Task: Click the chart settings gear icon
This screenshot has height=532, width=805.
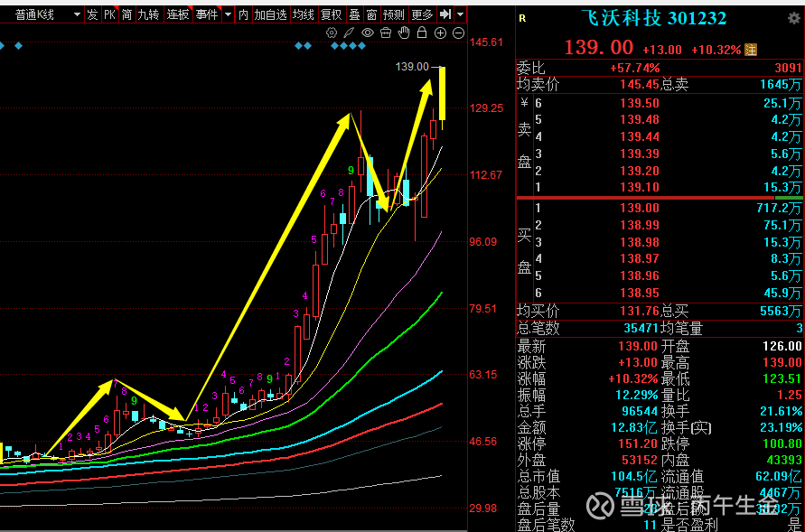Action: coord(332,33)
